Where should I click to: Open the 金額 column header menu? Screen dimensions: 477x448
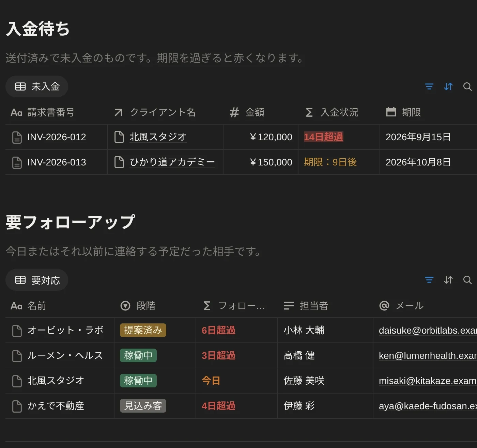click(261, 112)
